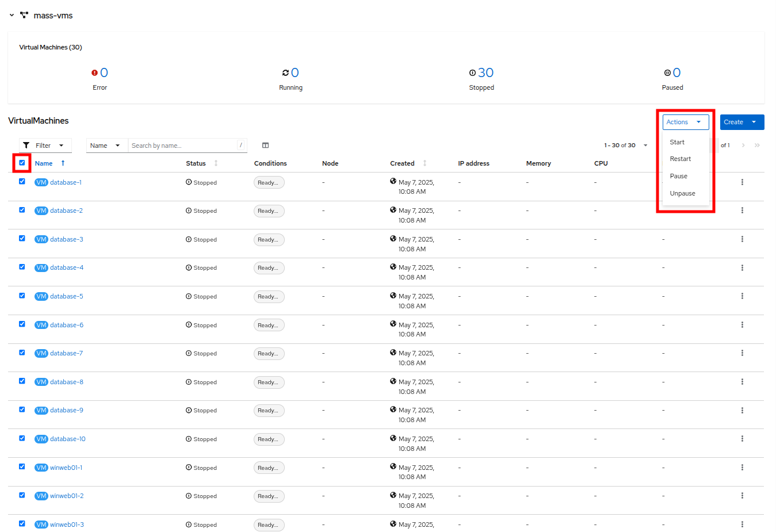Sort by Created column sort icon
Viewport: 776px width, 532px height.
click(425, 163)
